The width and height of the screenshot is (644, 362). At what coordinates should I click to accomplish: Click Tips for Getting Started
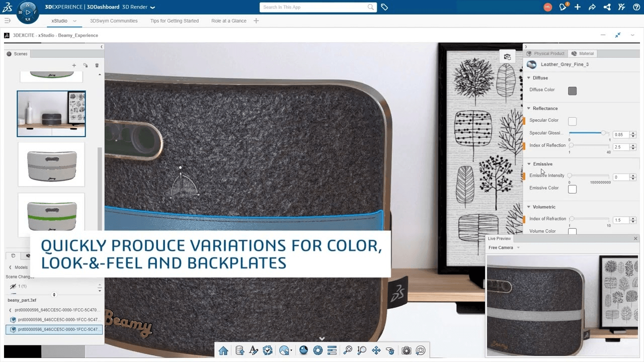tap(175, 21)
